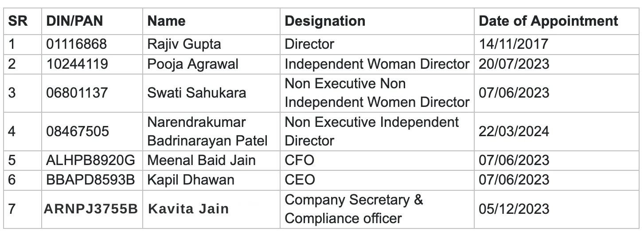Click the Designation column header

325,21
